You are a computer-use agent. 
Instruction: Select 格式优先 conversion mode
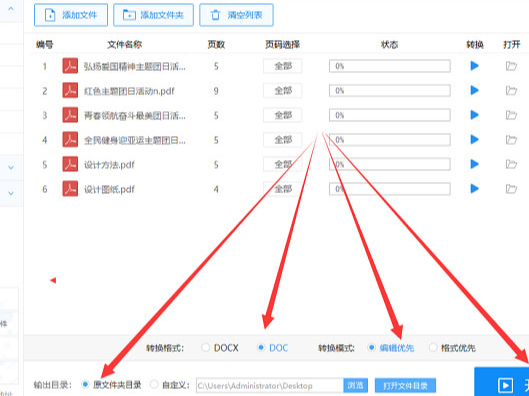pyautogui.click(x=433, y=347)
